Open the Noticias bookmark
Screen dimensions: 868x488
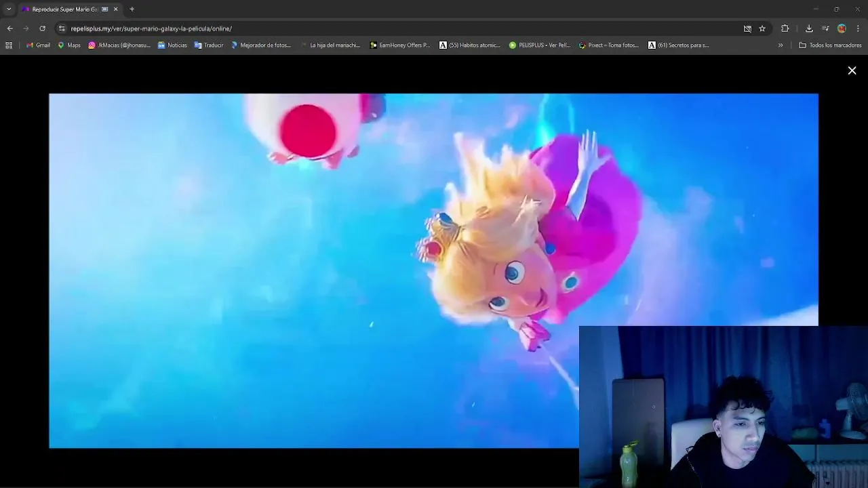[x=172, y=45]
